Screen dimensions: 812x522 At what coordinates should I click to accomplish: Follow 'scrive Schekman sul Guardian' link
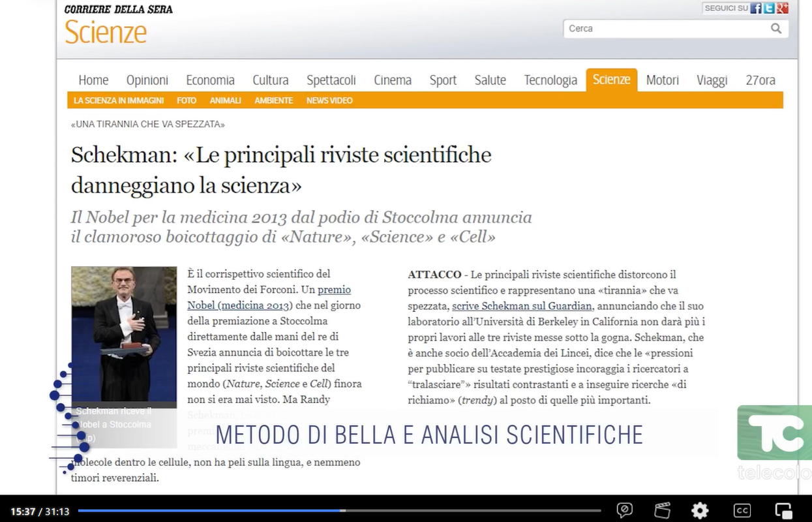(522, 306)
